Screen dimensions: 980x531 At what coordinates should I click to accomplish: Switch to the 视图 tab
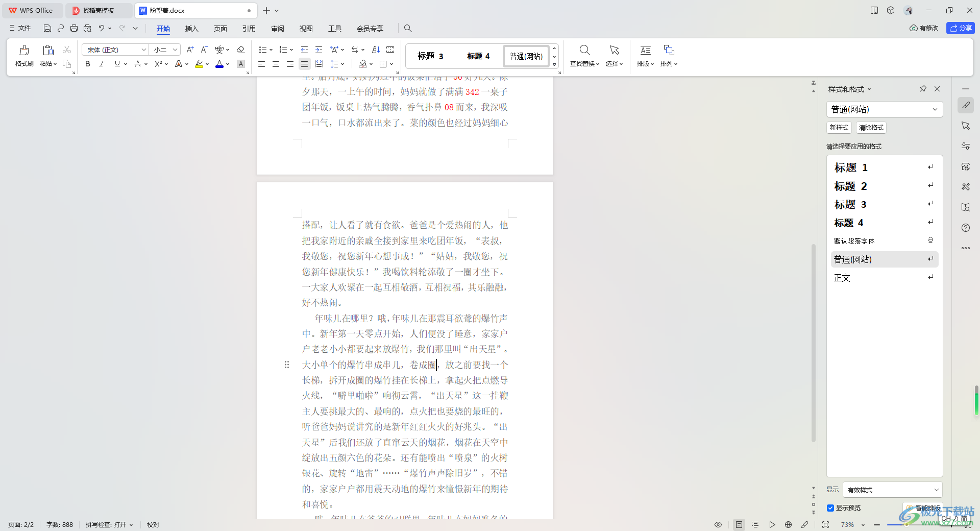point(306,29)
